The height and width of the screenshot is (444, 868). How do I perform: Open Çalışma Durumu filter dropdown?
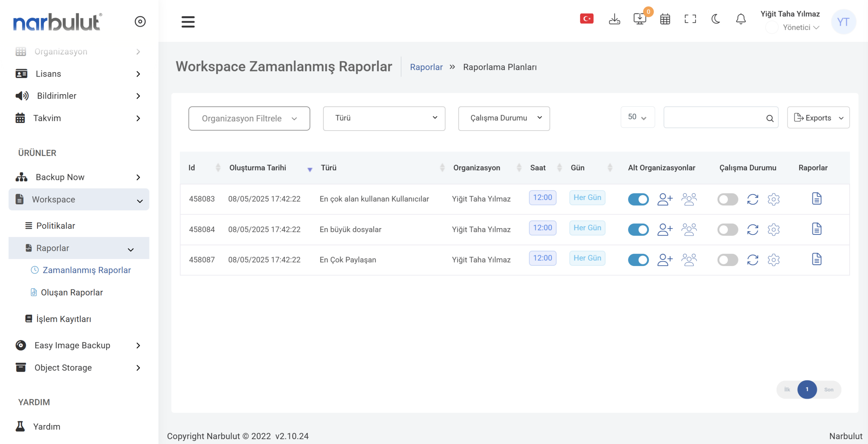504,118
